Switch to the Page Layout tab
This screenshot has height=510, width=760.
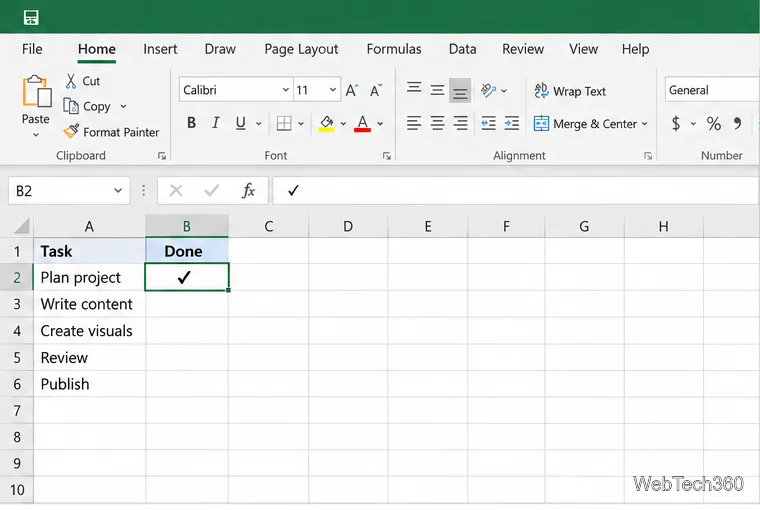pos(301,49)
